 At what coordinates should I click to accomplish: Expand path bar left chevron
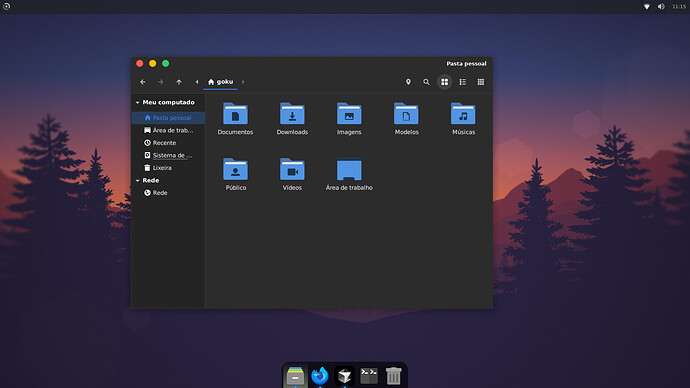(x=197, y=82)
